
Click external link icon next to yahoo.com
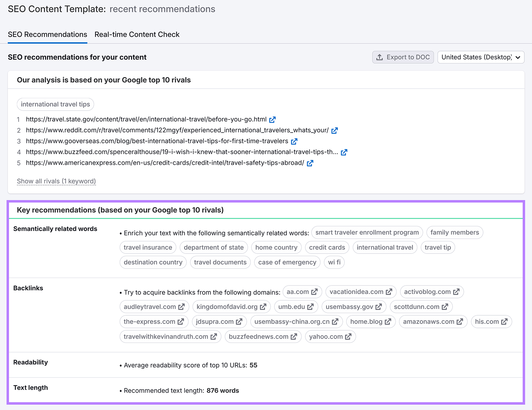tap(348, 337)
